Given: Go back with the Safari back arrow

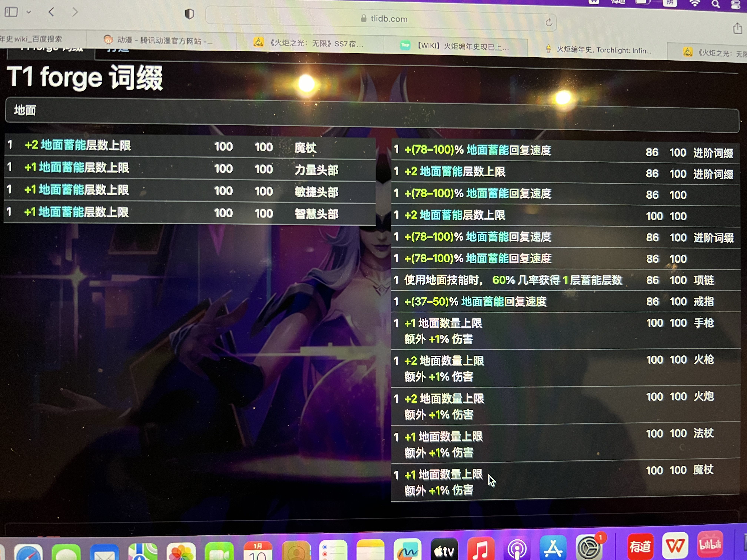Looking at the screenshot, I should 51,12.
